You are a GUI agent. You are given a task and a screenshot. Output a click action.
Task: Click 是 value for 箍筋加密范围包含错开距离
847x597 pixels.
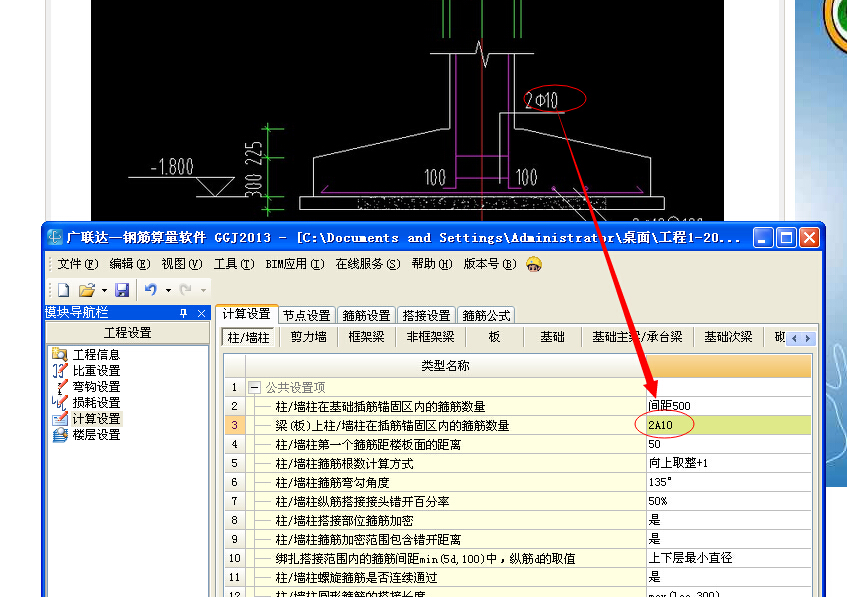(729, 539)
